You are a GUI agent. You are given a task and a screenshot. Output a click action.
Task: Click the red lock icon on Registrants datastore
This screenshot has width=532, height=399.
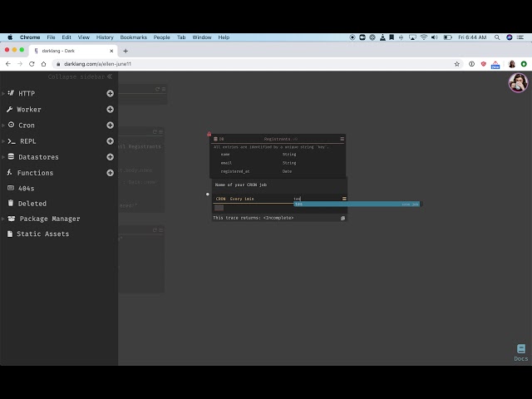(x=209, y=134)
